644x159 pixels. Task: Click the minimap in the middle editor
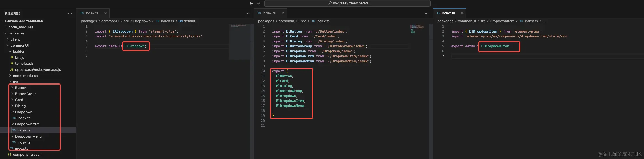click(x=417, y=29)
